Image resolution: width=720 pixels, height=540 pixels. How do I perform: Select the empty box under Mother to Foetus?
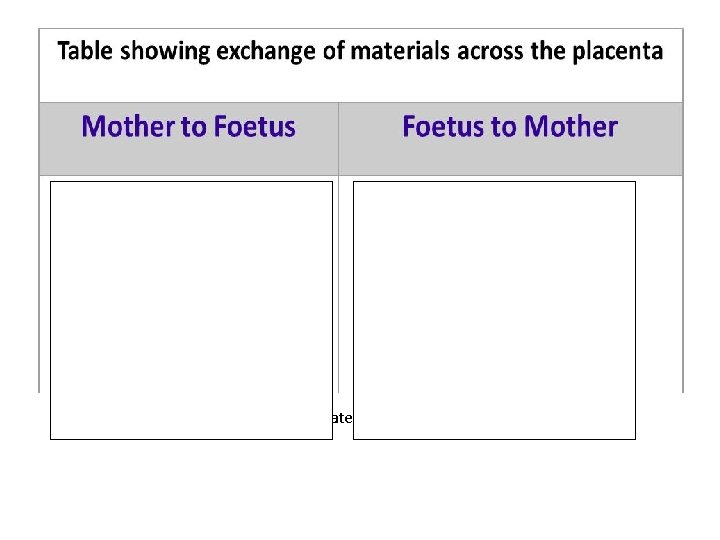click(x=191, y=310)
